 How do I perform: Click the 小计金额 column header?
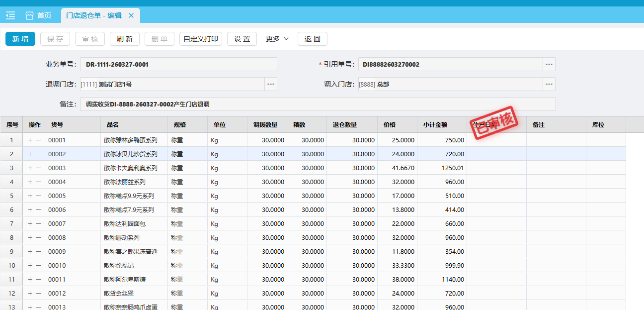435,125
